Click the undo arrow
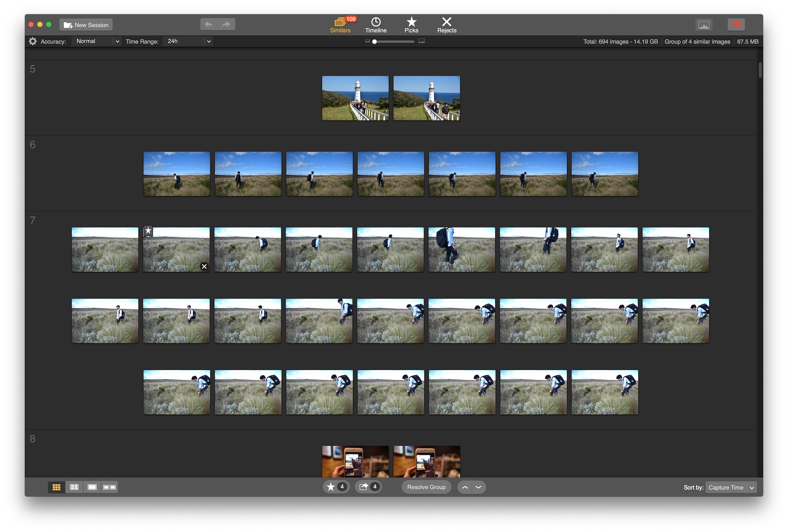The width and height of the screenshot is (788, 532). (x=208, y=24)
